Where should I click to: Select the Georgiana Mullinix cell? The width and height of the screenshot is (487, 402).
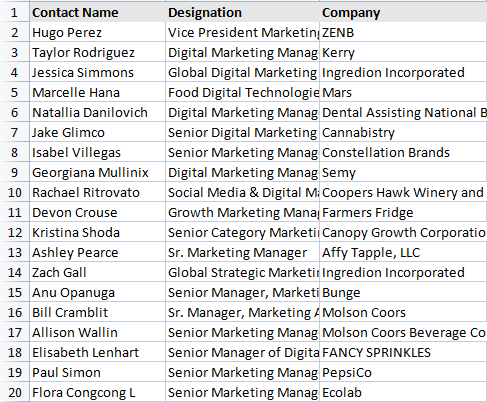tap(97, 172)
